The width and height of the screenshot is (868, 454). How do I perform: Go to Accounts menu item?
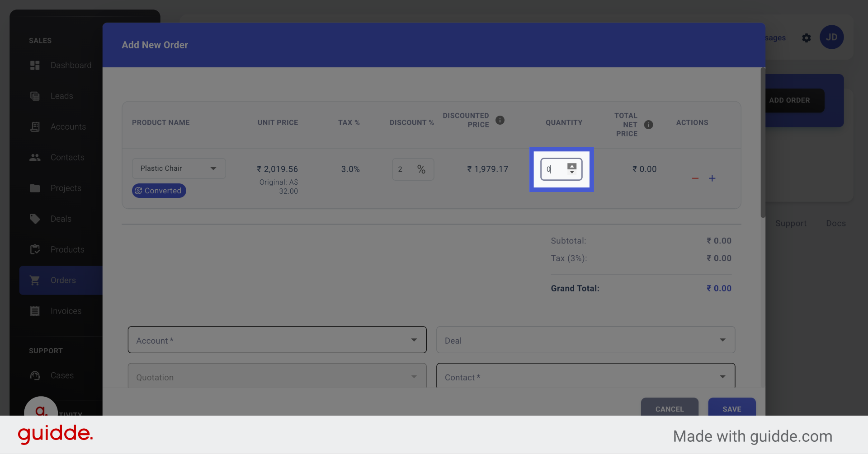click(68, 127)
